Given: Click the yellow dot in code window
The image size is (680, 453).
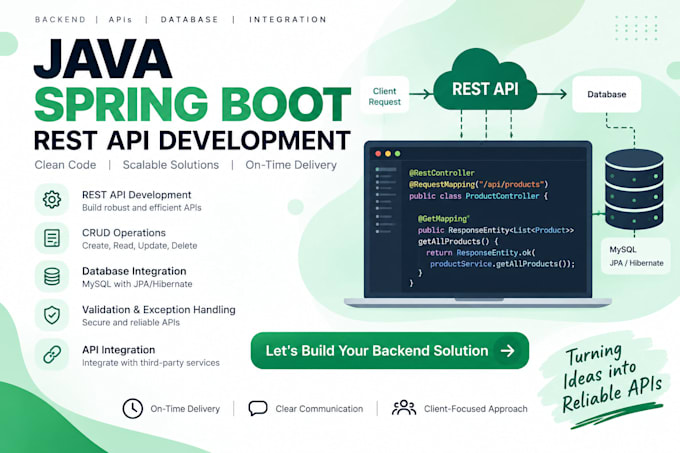Looking at the screenshot, I should click(x=388, y=154).
